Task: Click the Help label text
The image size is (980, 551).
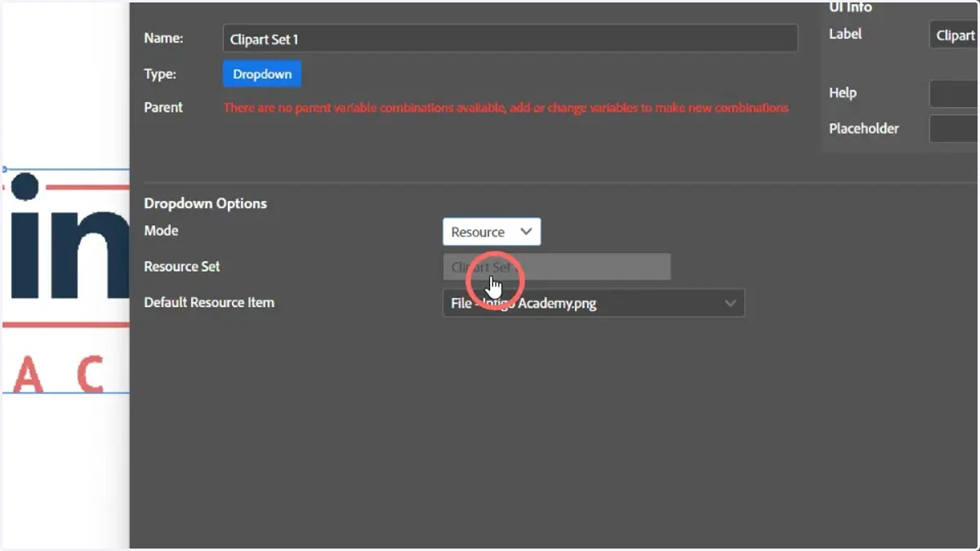Action: pos(843,92)
